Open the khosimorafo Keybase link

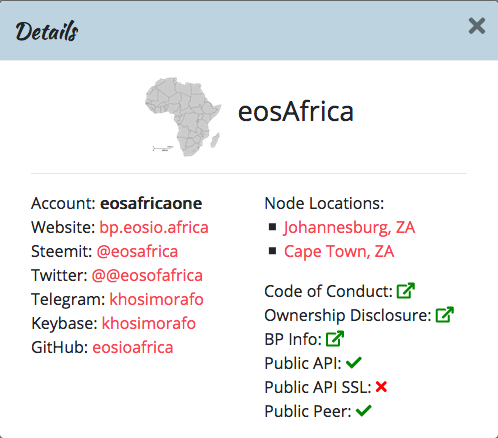(149, 323)
